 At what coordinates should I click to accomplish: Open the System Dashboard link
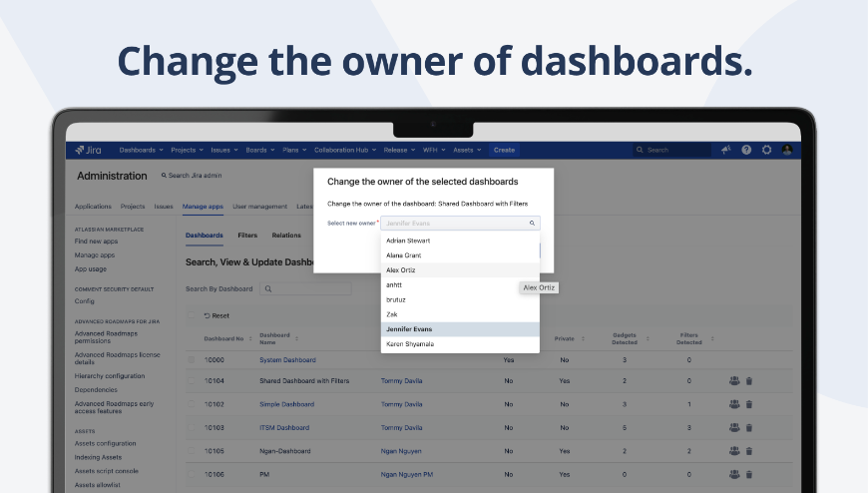coord(288,360)
